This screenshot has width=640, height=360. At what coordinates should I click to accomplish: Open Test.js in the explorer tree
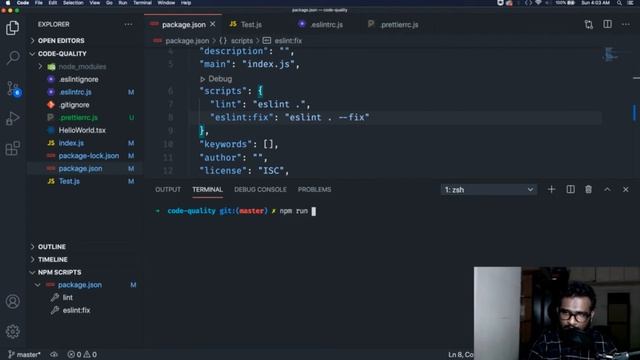point(69,181)
